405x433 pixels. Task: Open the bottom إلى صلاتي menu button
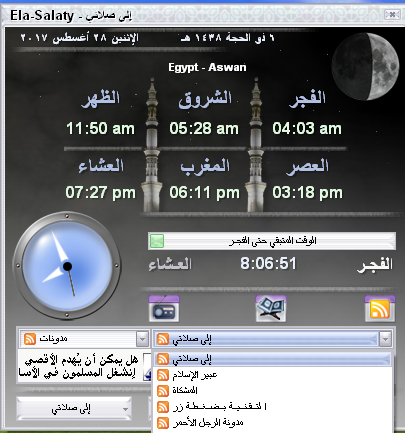coord(74,408)
